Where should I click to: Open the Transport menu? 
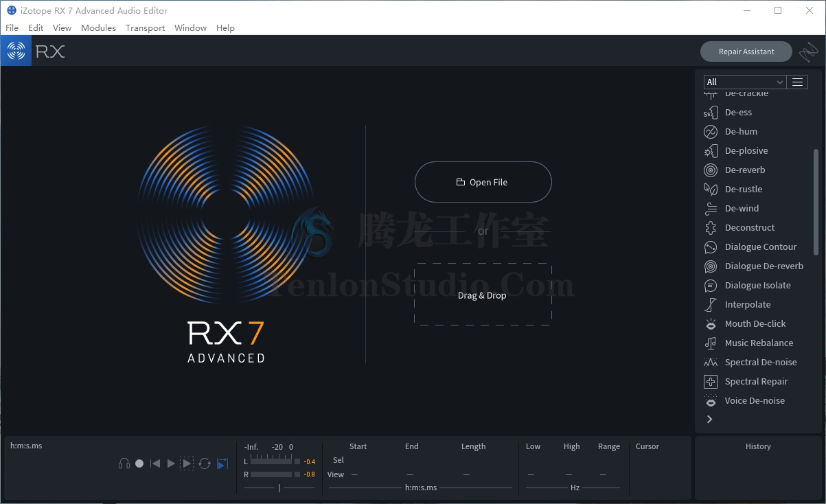pyautogui.click(x=145, y=28)
